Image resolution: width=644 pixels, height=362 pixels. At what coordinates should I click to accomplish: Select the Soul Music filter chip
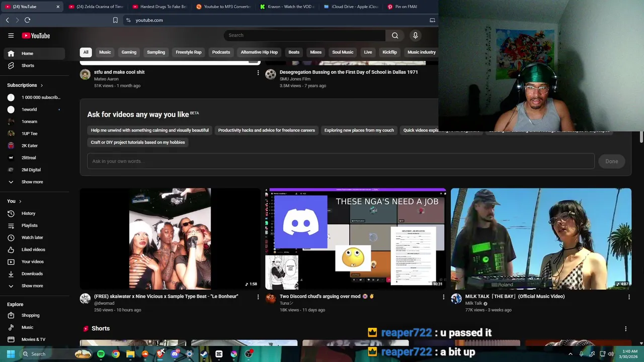343,52
